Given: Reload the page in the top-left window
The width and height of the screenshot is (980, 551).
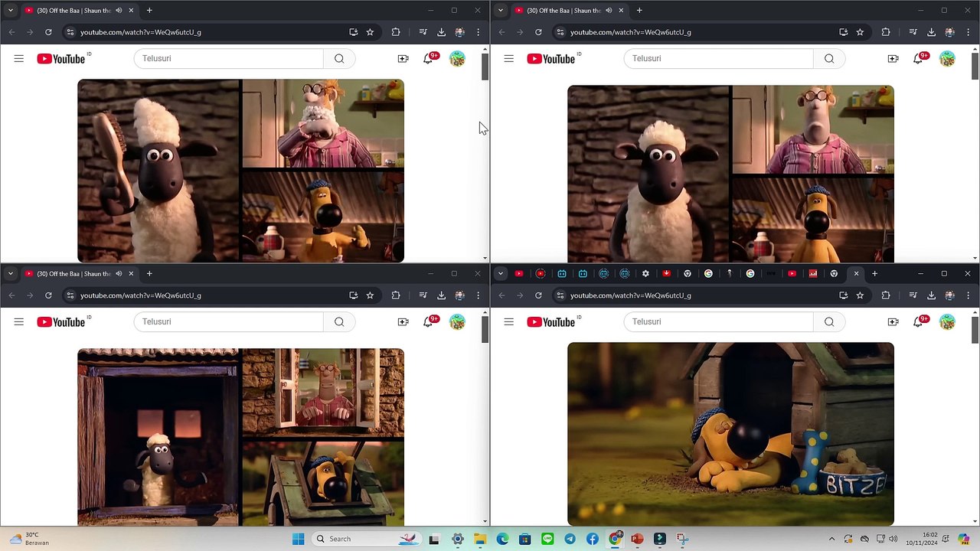Looking at the screenshot, I should [x=48, y=32].
